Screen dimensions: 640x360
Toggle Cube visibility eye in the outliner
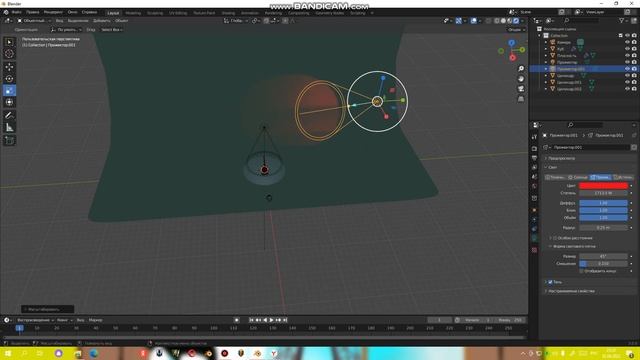(x=627, y=49)
